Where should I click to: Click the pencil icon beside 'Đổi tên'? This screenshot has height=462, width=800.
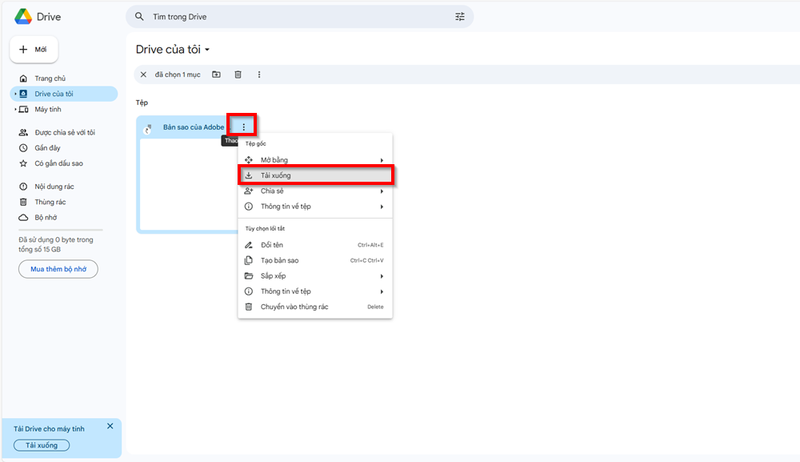[x=248, y=245]
